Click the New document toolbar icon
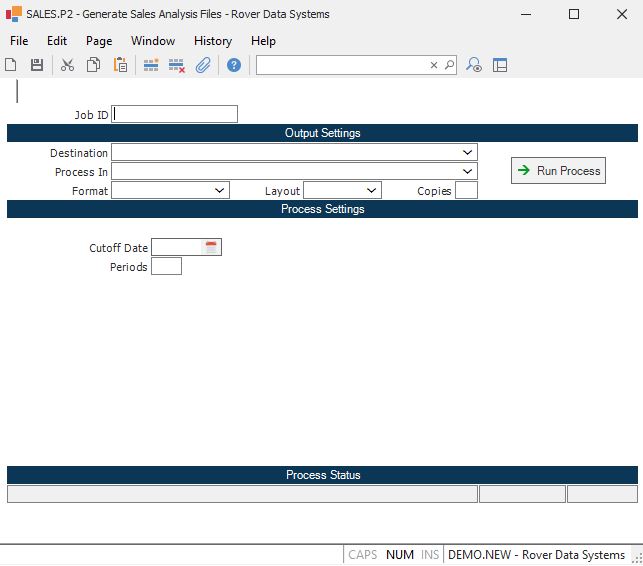The width and height of the screenshot is (643, 566). click(11, 65)
